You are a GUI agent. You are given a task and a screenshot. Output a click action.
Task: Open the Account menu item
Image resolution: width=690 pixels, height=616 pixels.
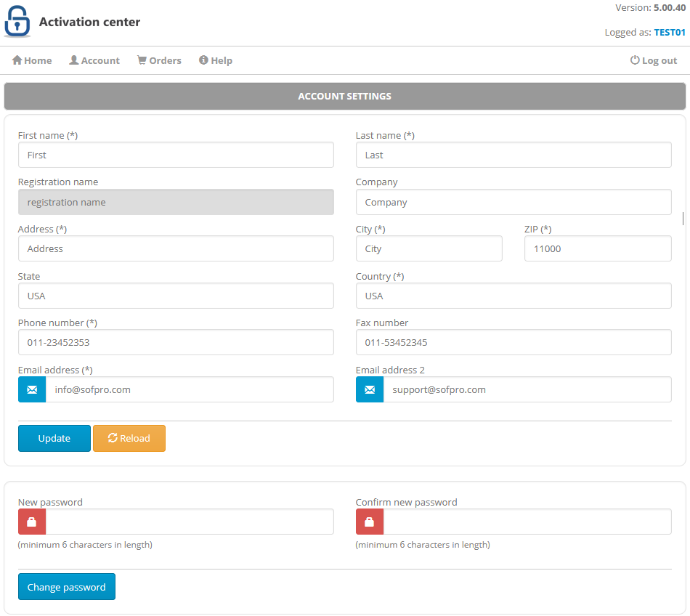point(94,60)
